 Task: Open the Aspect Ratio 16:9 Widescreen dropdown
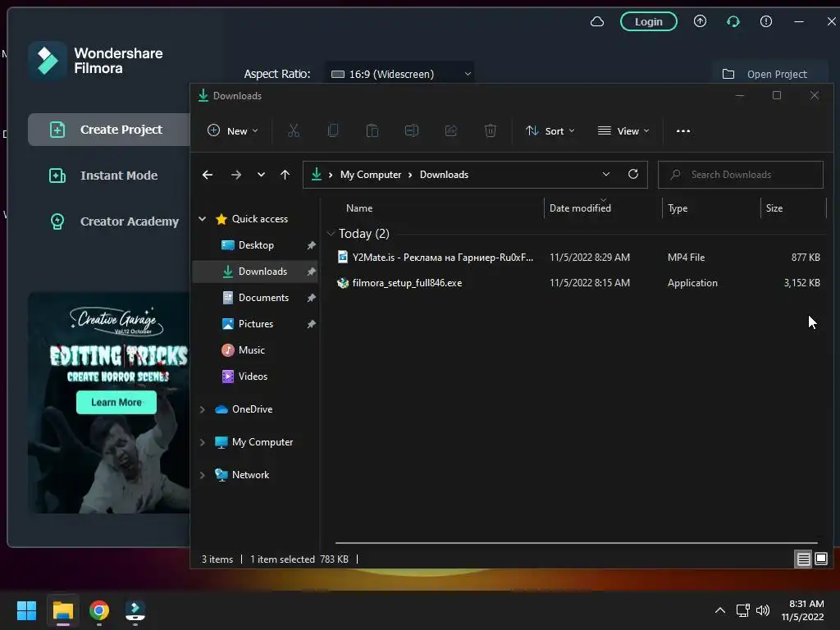[399, 74]
